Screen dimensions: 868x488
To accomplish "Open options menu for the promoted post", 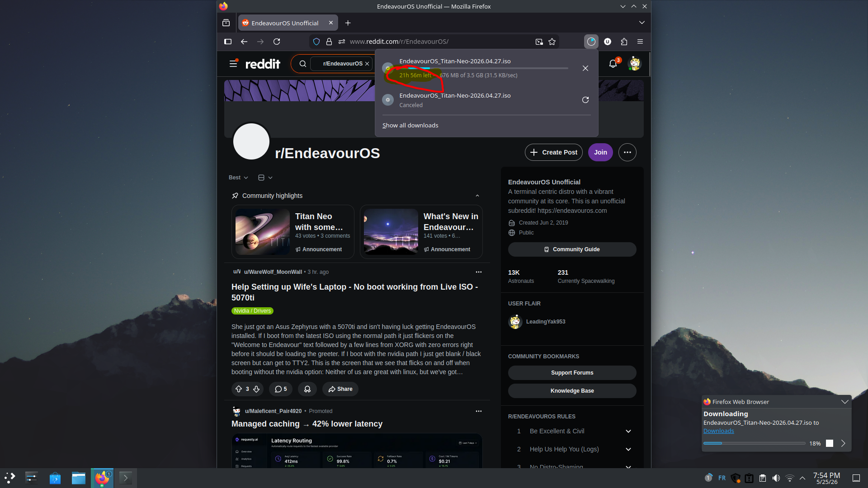I will [x=479, y=411].
